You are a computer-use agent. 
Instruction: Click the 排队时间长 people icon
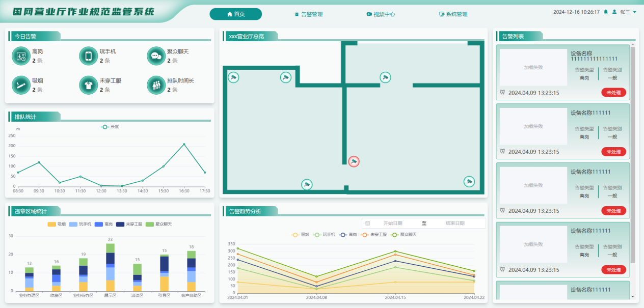tap(156, 85)
